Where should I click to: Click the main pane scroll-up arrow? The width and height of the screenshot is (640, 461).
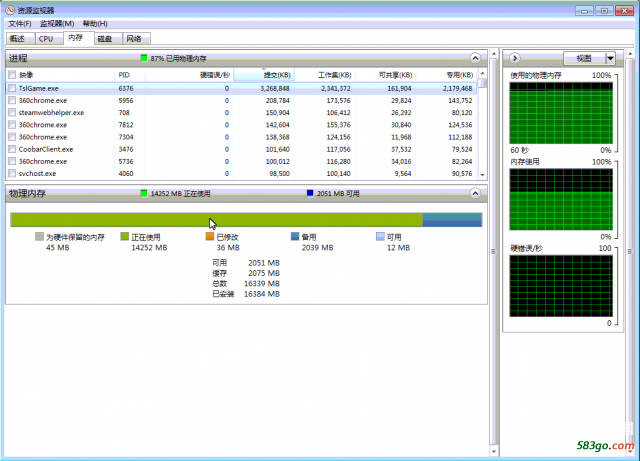tap(494, 54)
